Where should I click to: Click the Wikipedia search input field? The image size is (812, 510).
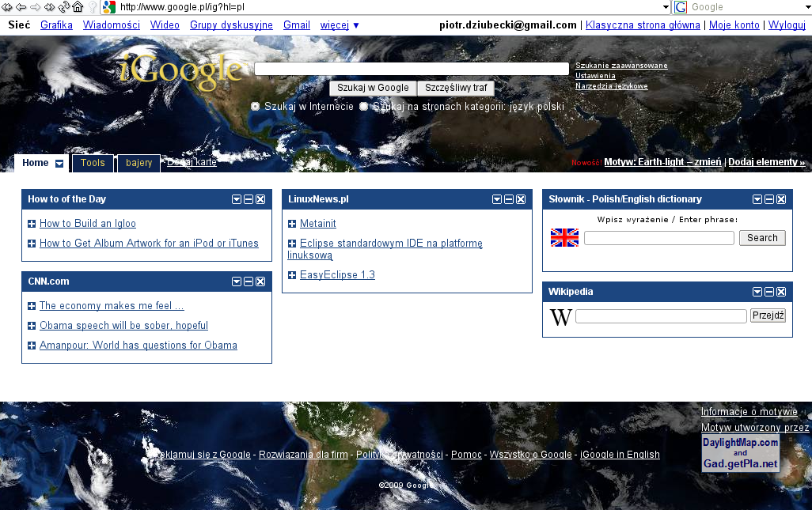661,316
